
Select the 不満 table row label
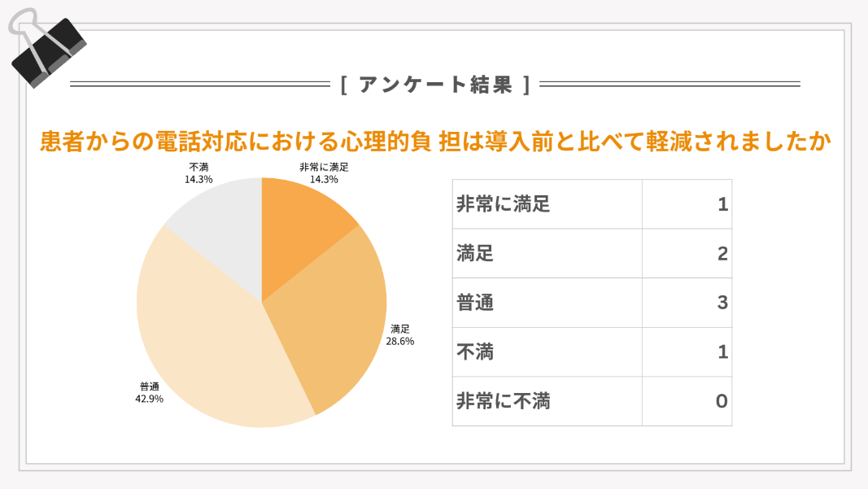coord(475,352)
